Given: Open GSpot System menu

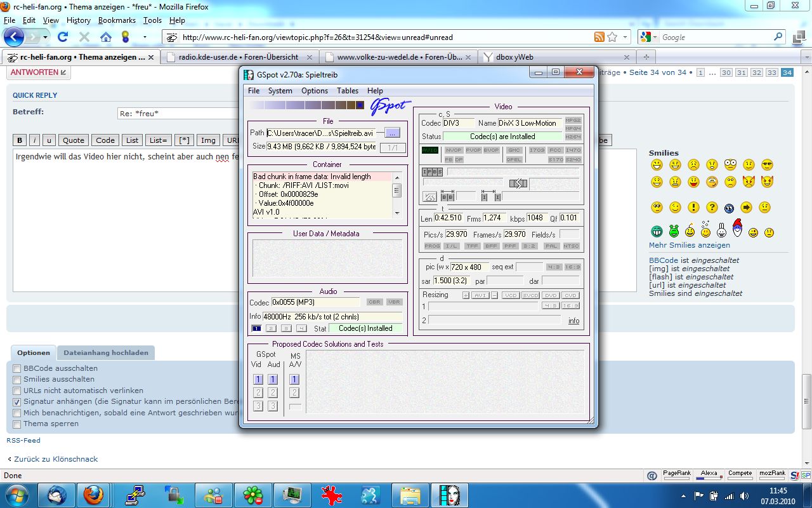Looking at the screenshot, I should pos(280,91).
